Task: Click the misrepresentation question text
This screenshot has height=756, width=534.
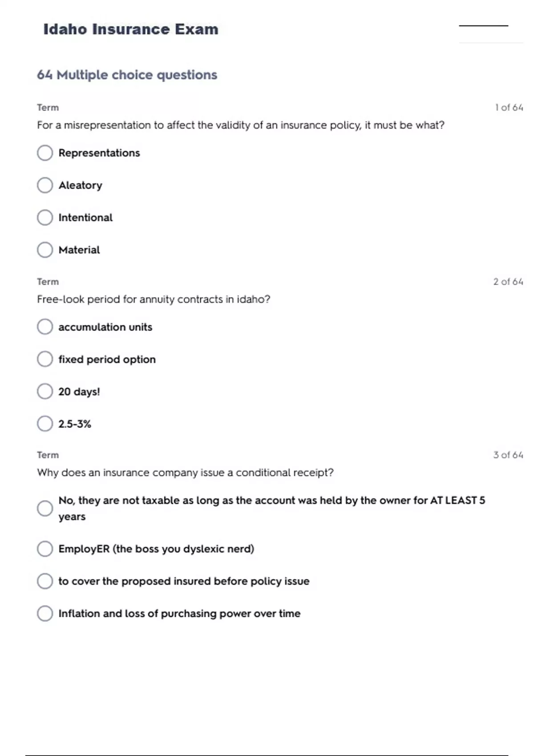Action: [x=240, y=125]
